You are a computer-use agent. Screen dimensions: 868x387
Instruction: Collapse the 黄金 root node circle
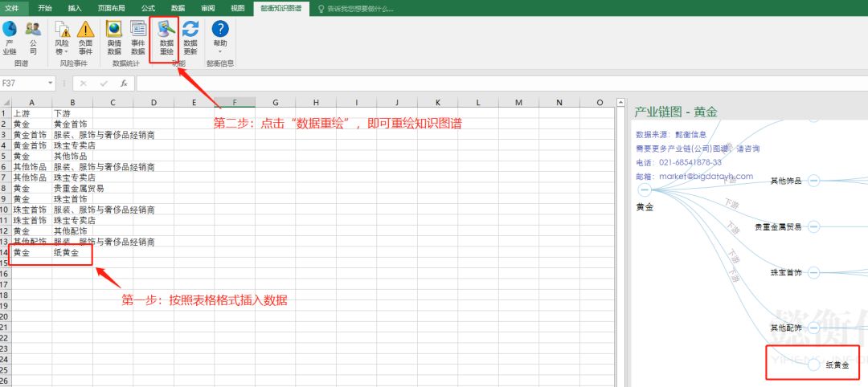(645, 190)
